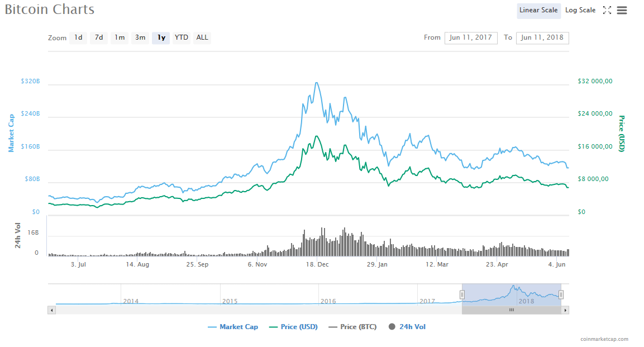The image size is (644, 347).
Task: Click the 24h Vol axis title
Action: (18, 235)
